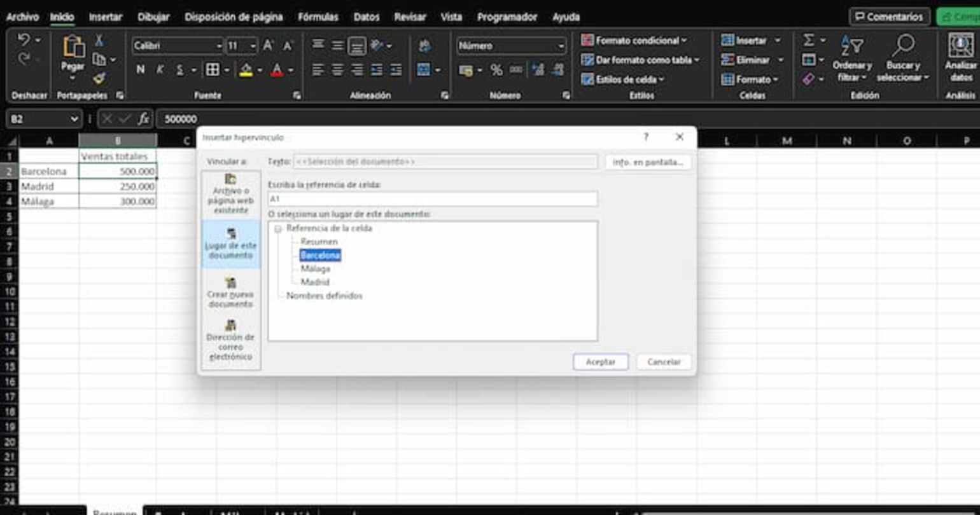This screenshot has width=980, height=515.
Task: Click the Eliminar cells button
Action: [746, 60]
